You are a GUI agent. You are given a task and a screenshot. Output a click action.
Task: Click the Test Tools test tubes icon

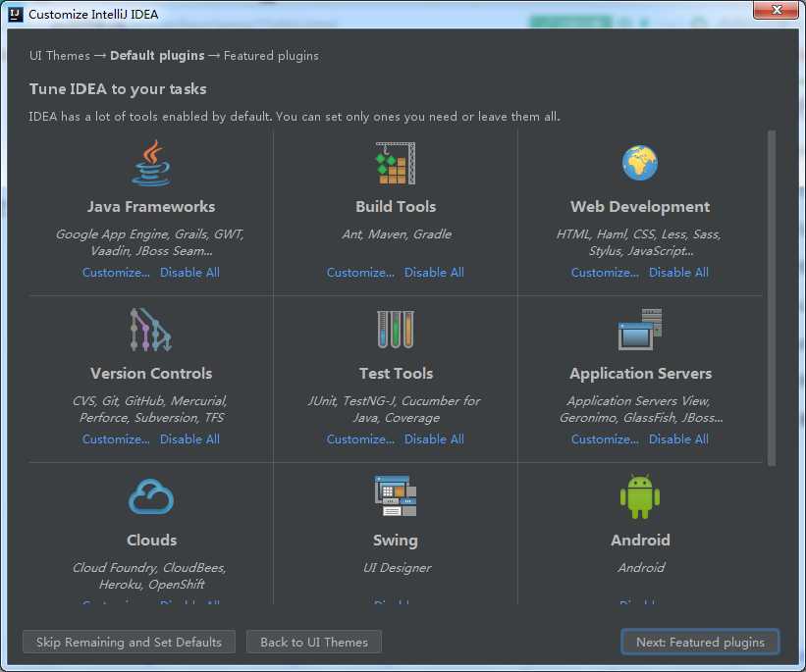pos(396,330)
